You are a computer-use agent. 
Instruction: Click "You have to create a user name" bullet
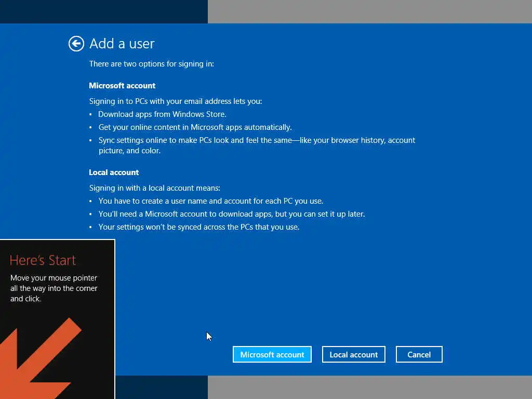click(x=211, y=201)
